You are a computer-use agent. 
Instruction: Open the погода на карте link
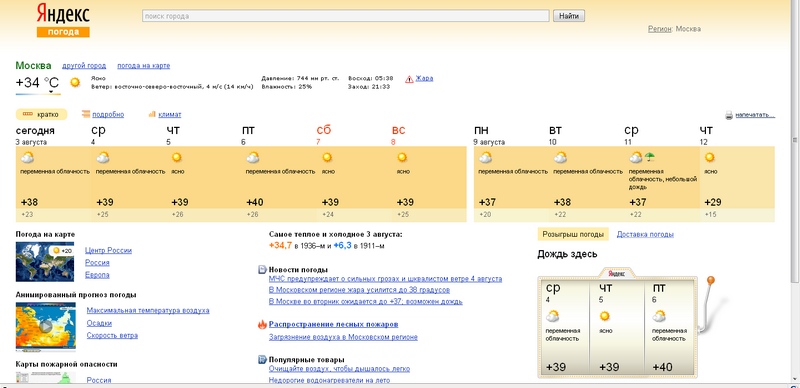[144, 66]
